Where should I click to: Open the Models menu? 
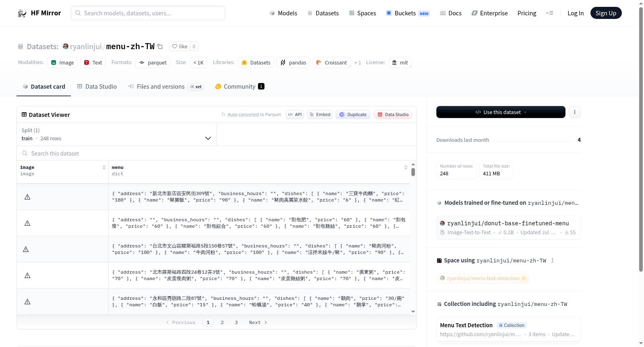283,13
